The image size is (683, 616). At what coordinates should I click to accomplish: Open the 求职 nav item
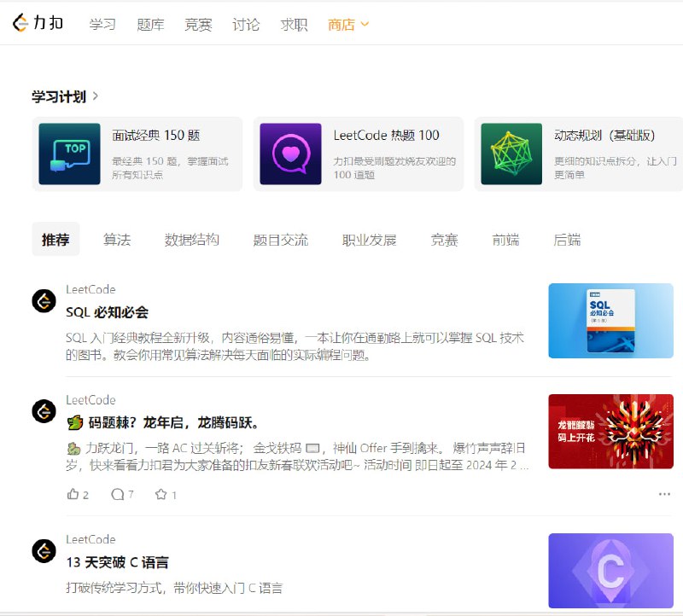[294, 25]
